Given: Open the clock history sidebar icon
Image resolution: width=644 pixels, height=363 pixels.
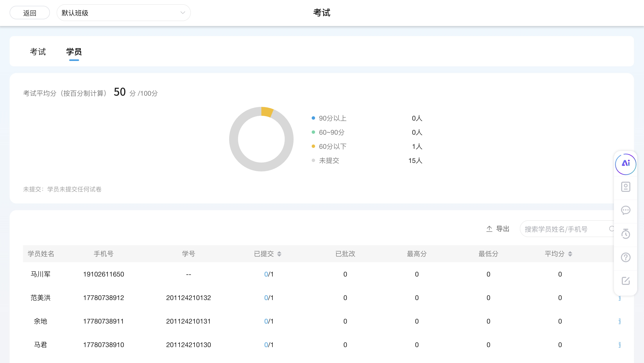Looking at the screenshot, I should [x=625, y=234].
